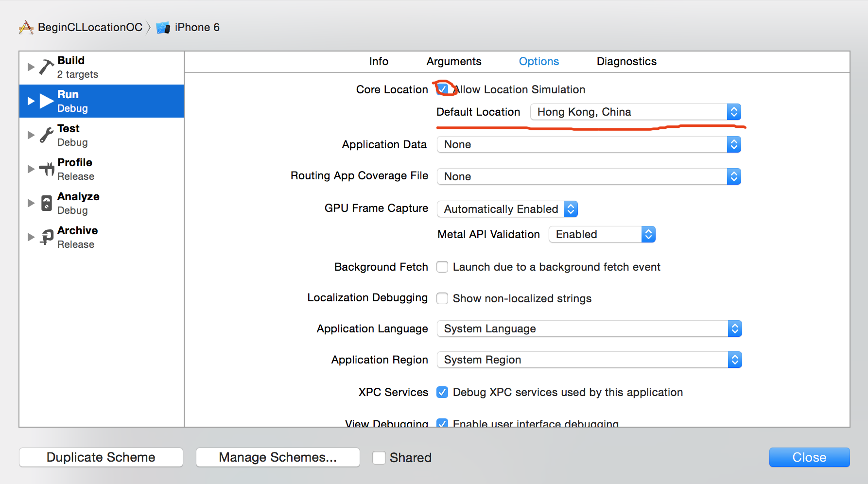Disable Allow Location Simulation checkbox

442,89
